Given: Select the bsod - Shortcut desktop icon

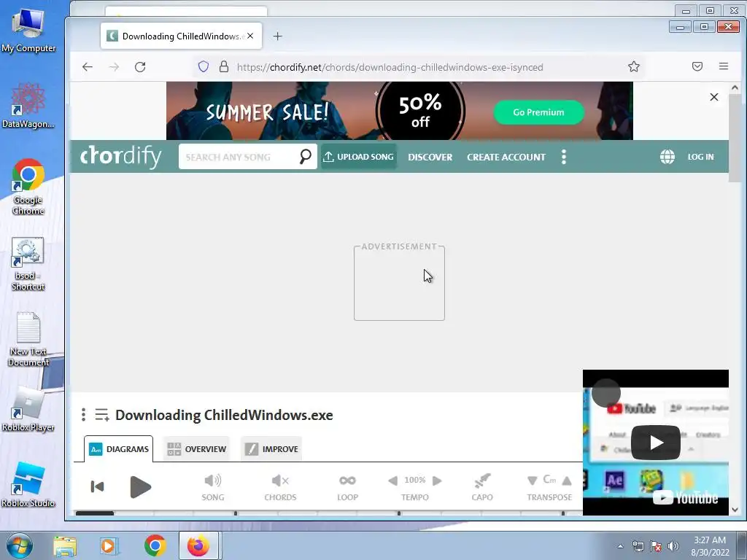Looking at the screenshot, I should (x=28, y=264).
